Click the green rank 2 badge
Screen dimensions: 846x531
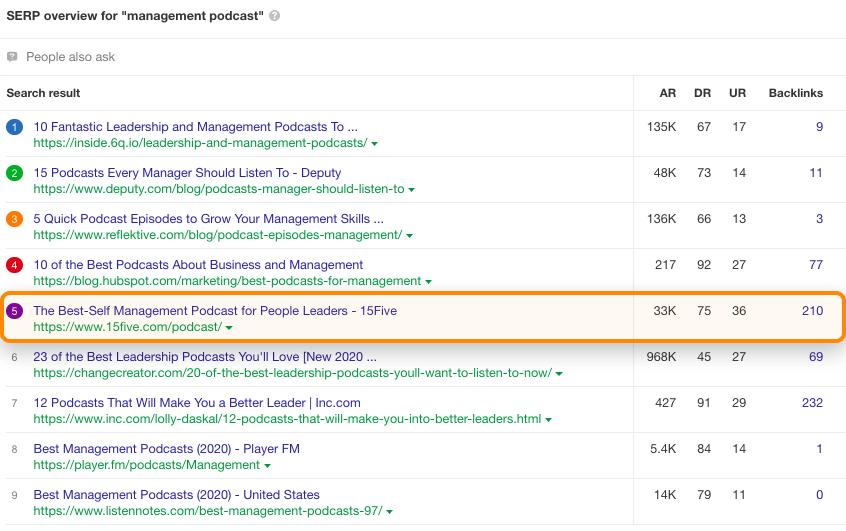click(14, 173)
